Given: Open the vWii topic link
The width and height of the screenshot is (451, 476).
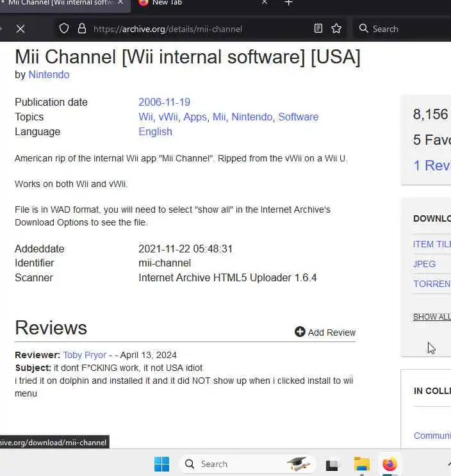Looking at the screenshot, I should 168,117.
